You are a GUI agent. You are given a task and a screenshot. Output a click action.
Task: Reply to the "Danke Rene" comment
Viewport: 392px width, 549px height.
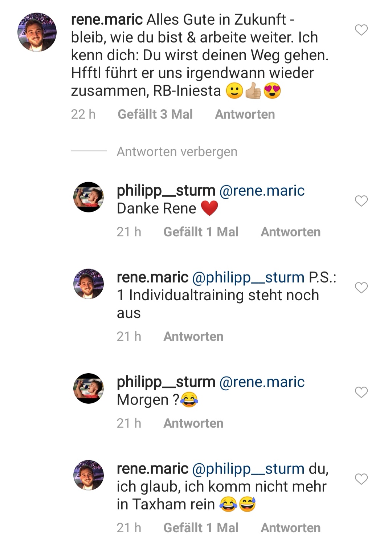click(x=291, y=232)
